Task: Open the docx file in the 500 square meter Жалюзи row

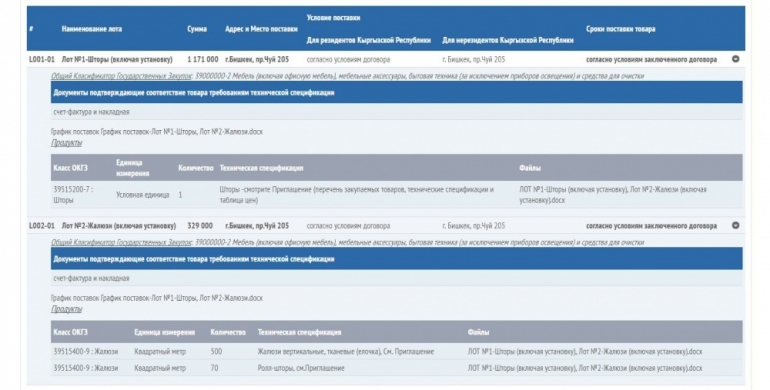Action: [585, 352]
